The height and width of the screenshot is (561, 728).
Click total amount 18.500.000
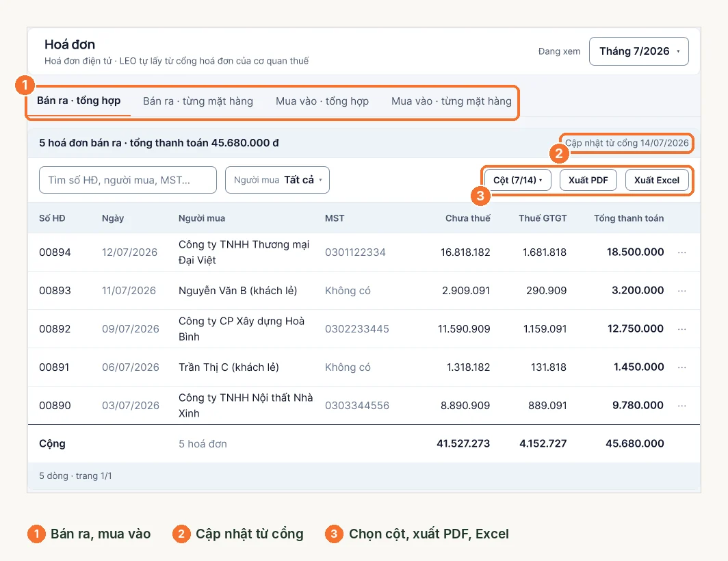point(635,252)
